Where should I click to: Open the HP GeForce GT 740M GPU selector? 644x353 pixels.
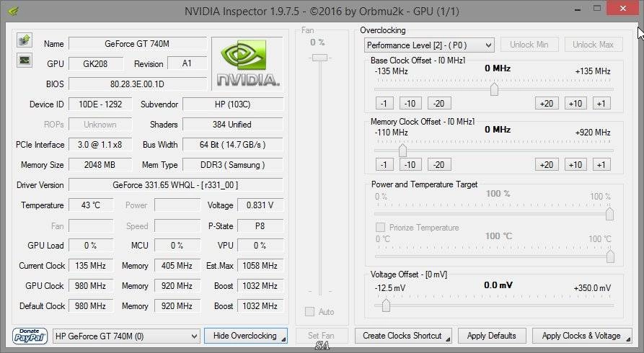(126, 336)
